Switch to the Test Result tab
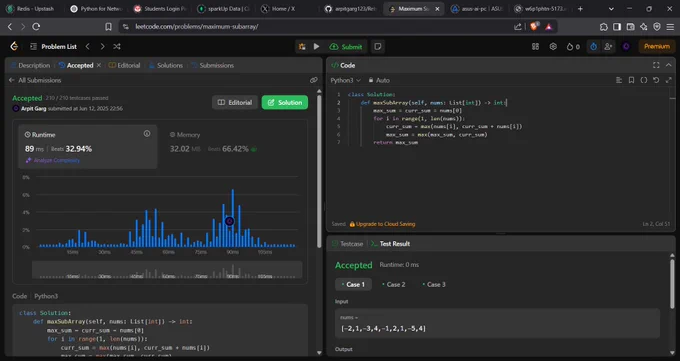 (x=390, y=244)
